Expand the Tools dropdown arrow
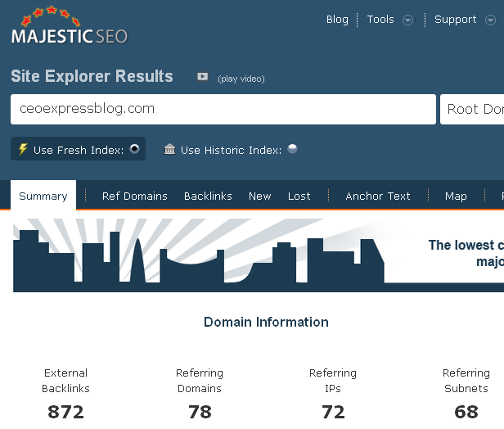Image resolution: width=504 pixels, height=429 pixels. coord(407,20)
